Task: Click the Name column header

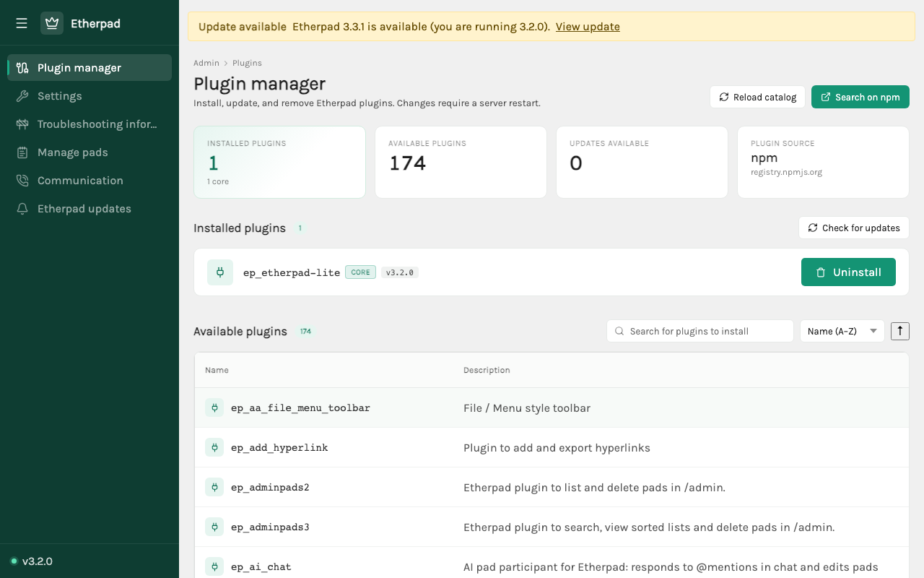Action: pyautogui.click(x=217, y=370)
